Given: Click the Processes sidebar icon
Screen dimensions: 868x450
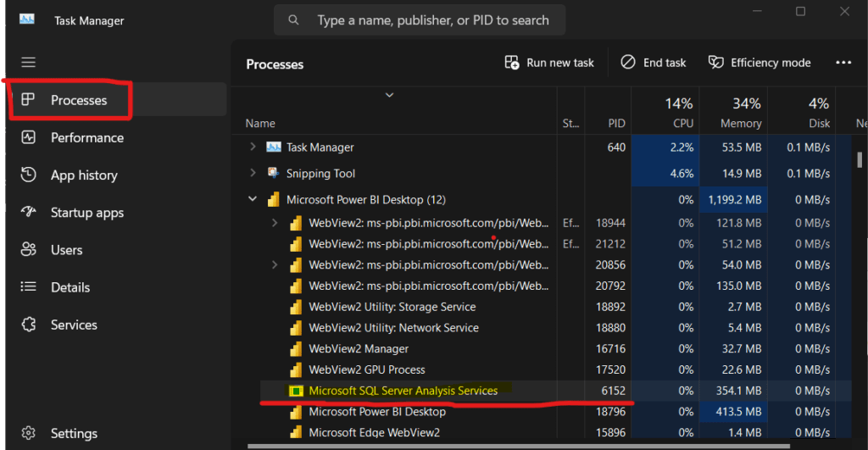Looking at the screenshot, I should 28,100.
